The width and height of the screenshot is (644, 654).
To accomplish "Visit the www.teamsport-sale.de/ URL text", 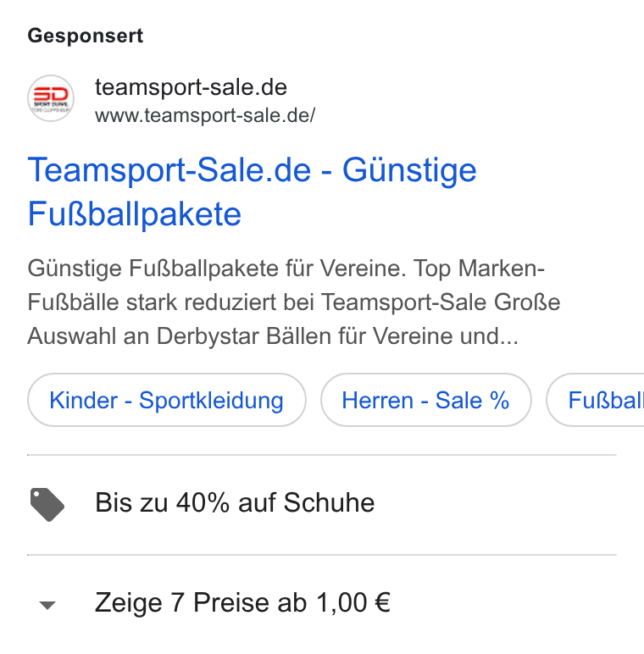I will click(x=205, y=115).
